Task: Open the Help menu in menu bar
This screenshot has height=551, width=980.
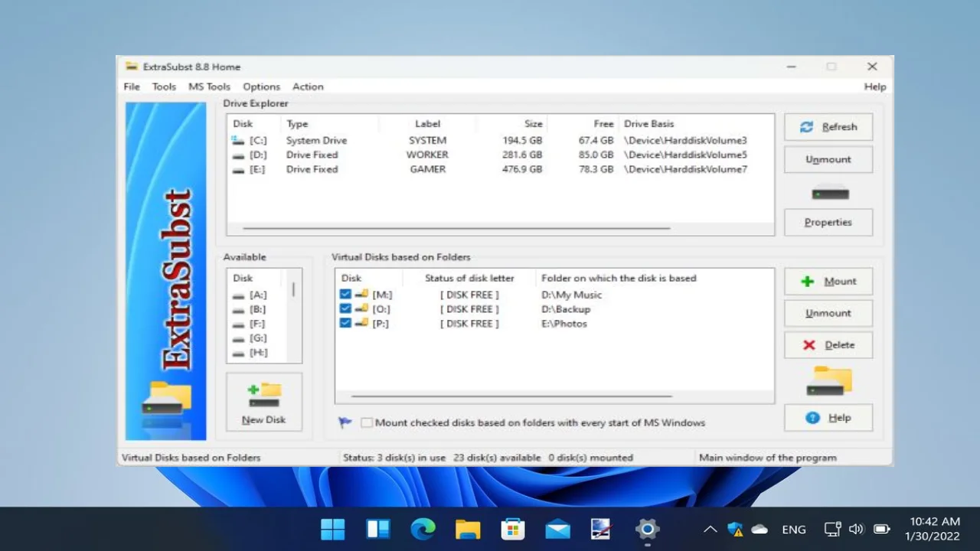Action: click(x=875, y=86)
